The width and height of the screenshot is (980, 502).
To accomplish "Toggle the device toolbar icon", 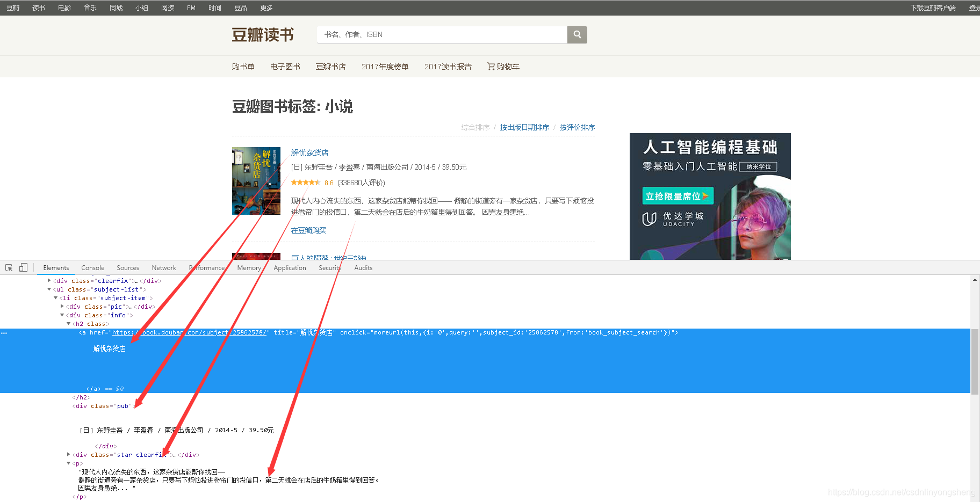I will point(23,267).
